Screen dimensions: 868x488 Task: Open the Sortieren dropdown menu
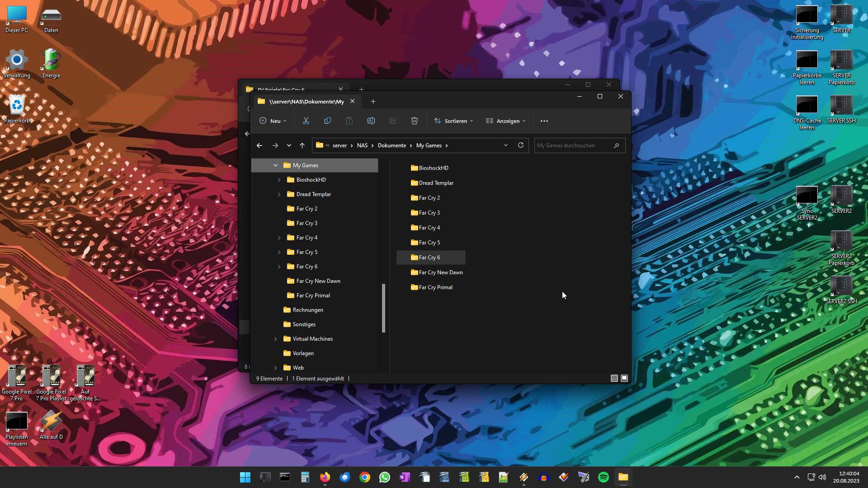(x=454, y=121)
